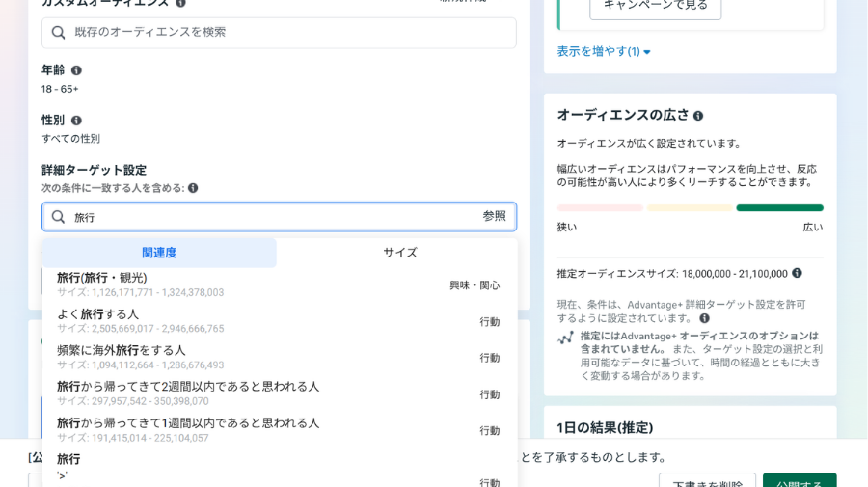Click the custom audience info icon
The image size is (868, 487).
pyautogui.click(x=180, y=3)
